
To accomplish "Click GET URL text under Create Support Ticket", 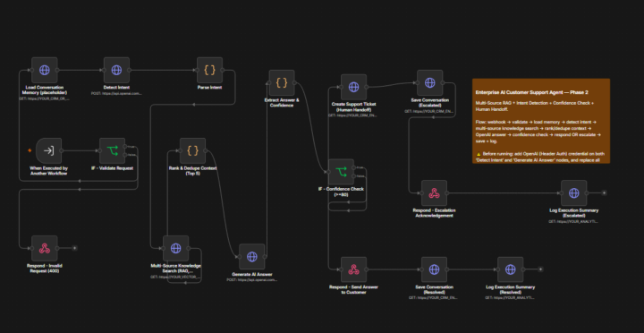I will (x=353, y=116).
